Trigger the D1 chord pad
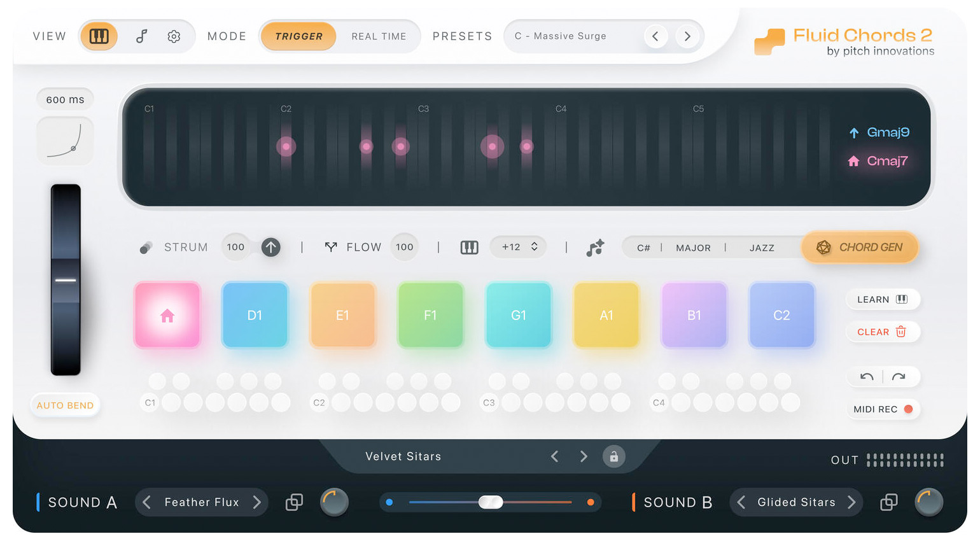This screenshot has width=980, height=541. [255, 315]
